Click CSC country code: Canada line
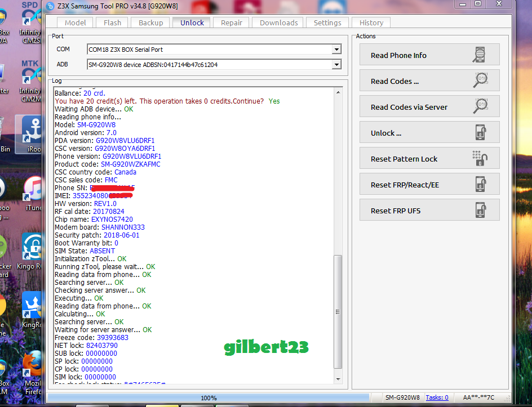Image resolution: width=532 pixels, height=407 pixels. point(95,172)
